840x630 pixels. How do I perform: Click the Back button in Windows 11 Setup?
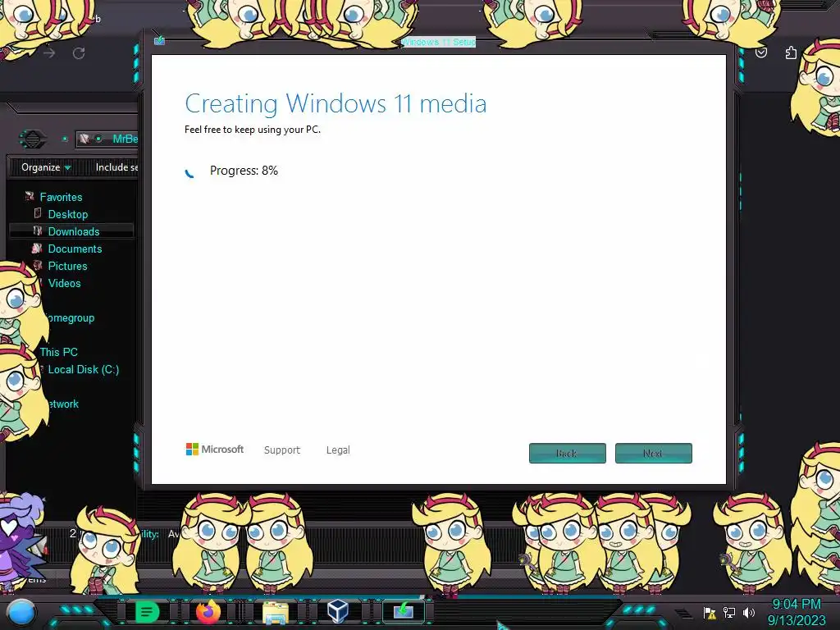[568, 453]
